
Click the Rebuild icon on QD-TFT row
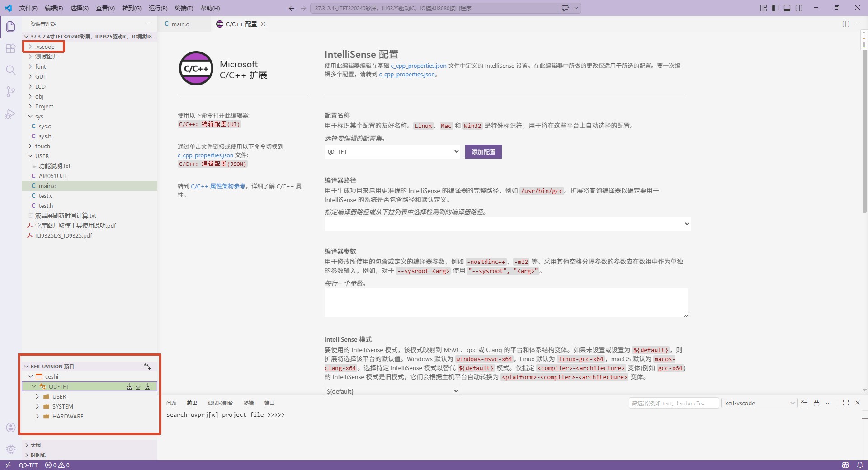147,386
